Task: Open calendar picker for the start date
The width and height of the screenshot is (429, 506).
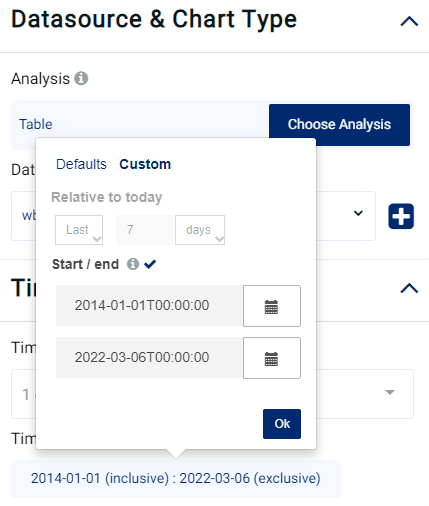Action: click(272, 306)
